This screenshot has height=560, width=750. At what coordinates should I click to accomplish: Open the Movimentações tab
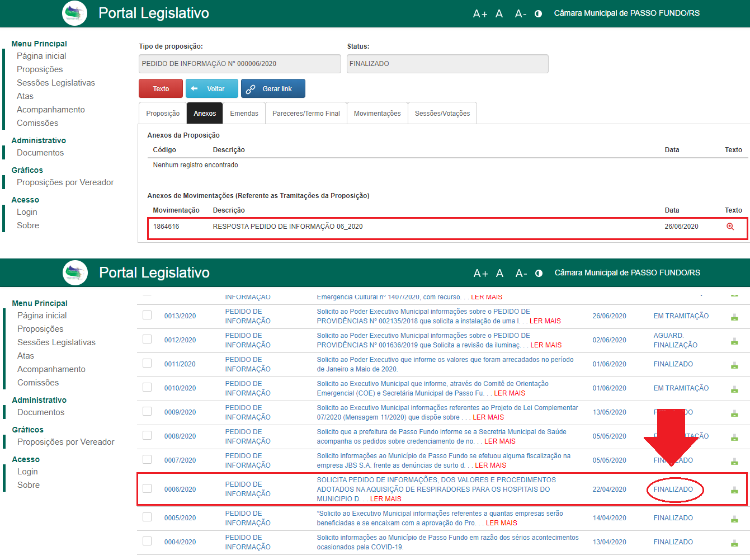click(x=377, y=114)
